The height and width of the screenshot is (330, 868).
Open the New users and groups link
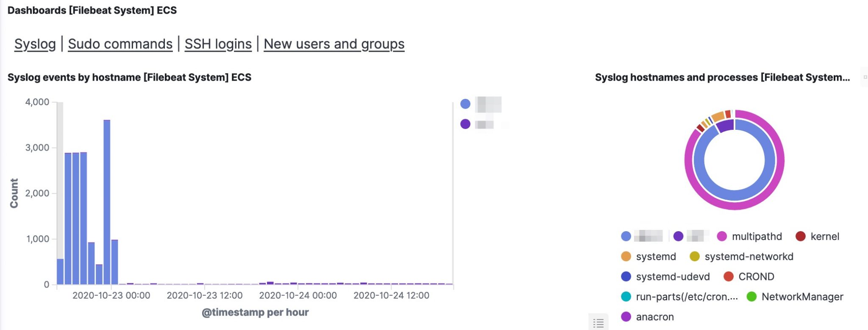[x=334, y=44]
